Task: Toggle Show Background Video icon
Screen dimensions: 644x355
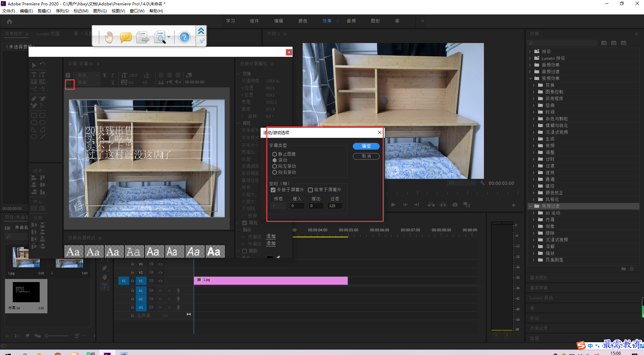Action: point(189,75)
